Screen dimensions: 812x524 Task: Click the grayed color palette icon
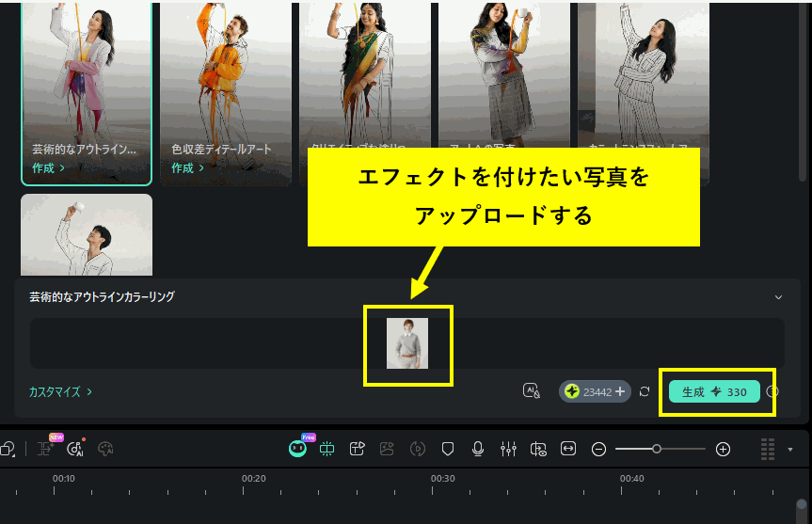pyautogui.click(x=105, y=449)
